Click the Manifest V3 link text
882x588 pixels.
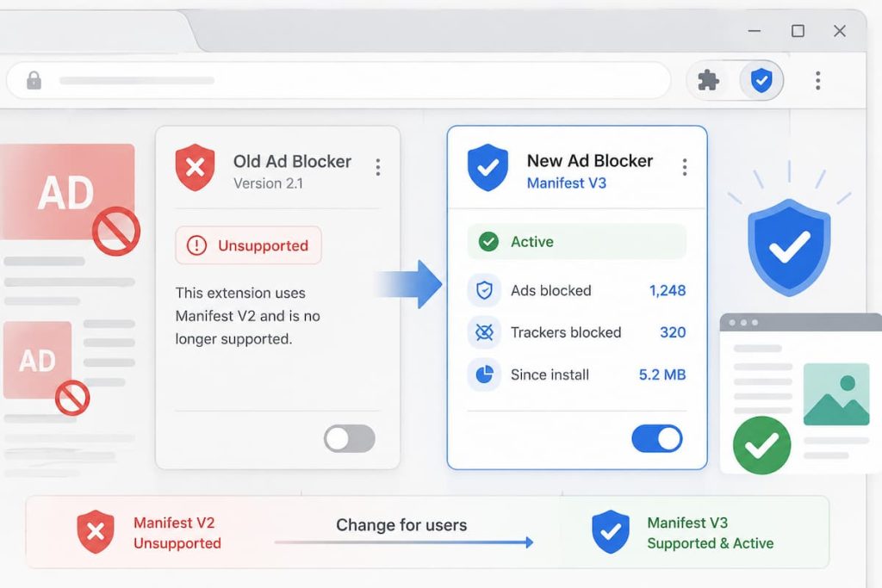[x=567, y=183]
